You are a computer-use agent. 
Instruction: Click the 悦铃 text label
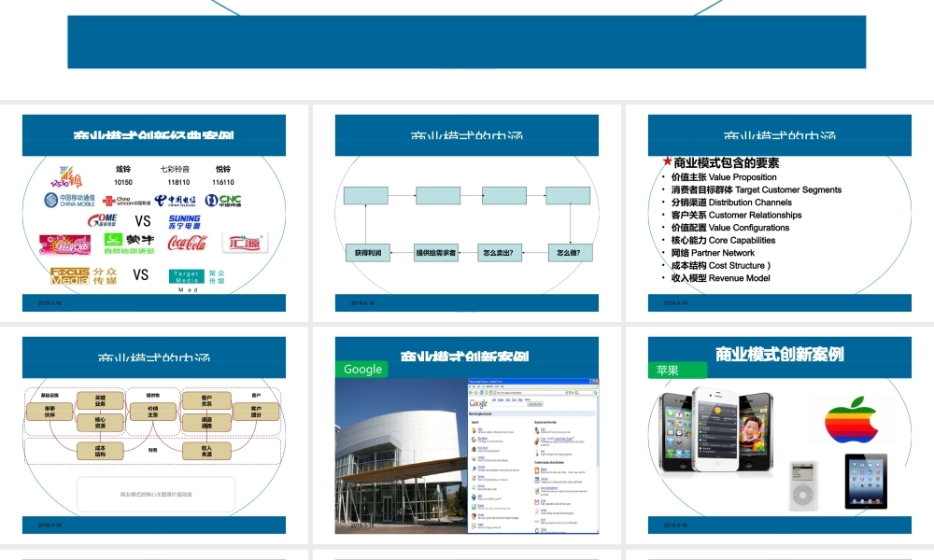tap(223, 169)
